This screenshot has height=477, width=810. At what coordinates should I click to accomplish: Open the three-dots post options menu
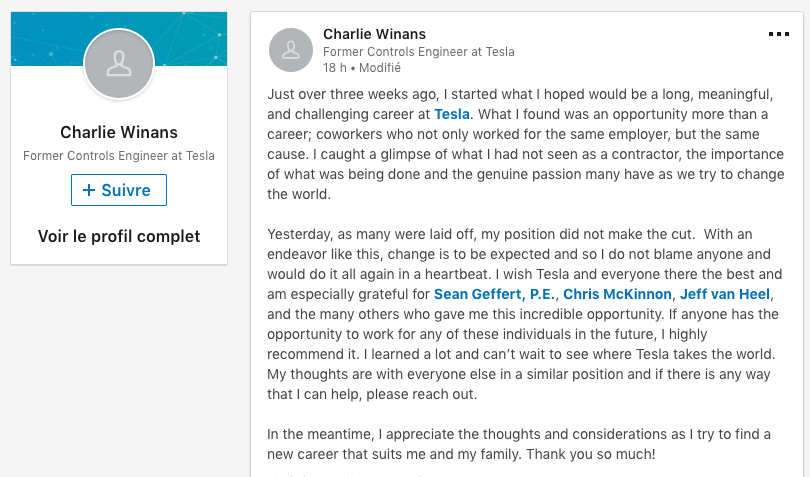(778, 34)
